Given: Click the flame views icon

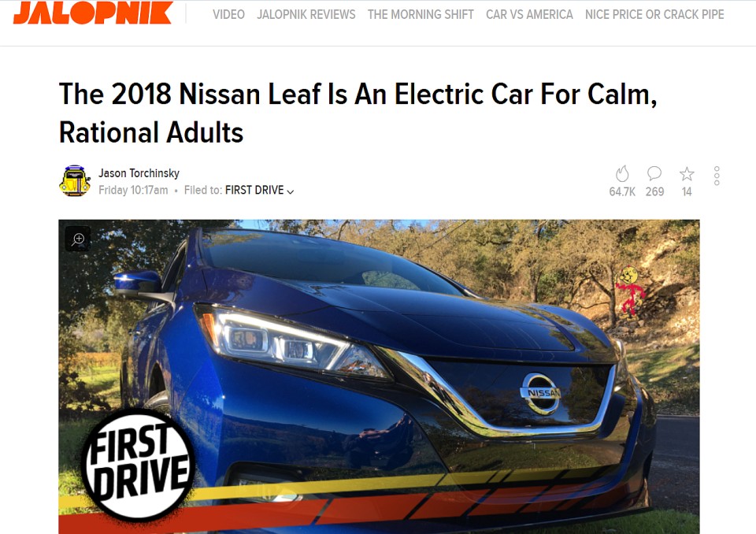Looking at the screenshot, I should point(622,173).
